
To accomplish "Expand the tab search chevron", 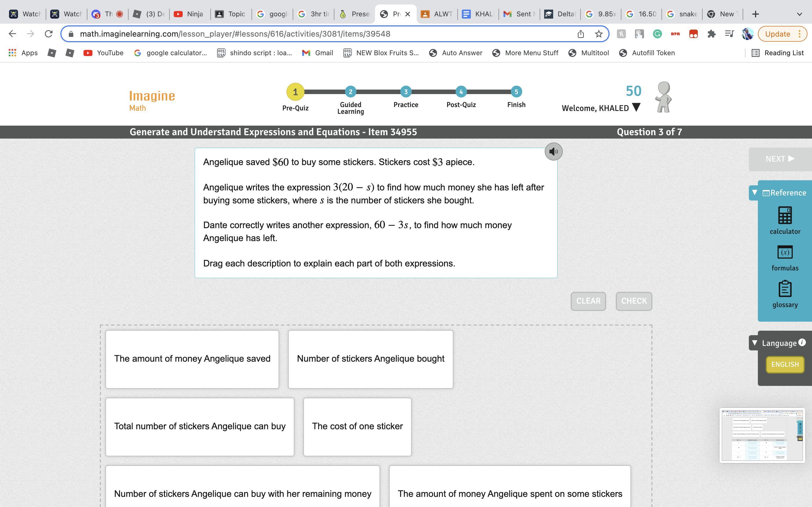I will click(799, 14).
